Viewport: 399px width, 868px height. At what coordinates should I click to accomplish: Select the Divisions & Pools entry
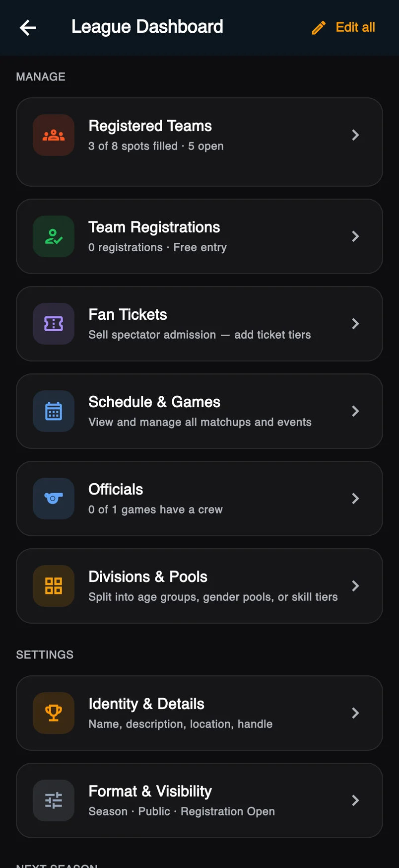(199, 586)
